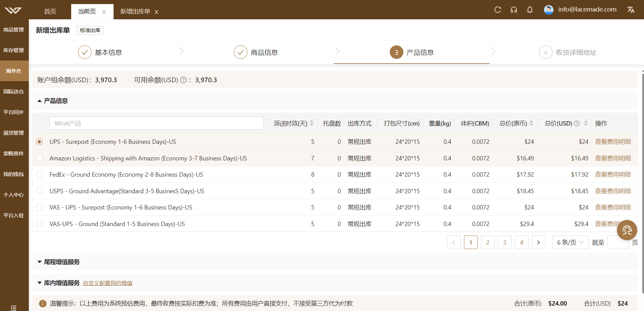Click the 跳至 page number input
This screenshot has width=644, height=311.
pos(618,242)
